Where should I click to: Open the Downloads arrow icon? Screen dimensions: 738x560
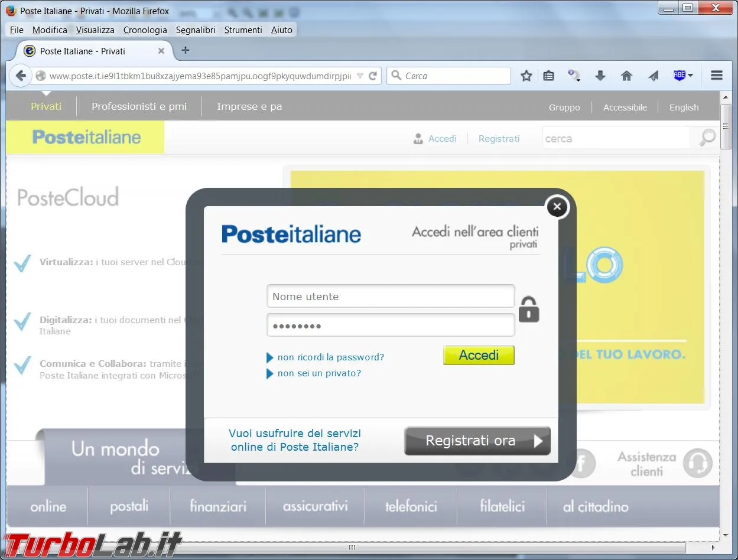point(600,76)
